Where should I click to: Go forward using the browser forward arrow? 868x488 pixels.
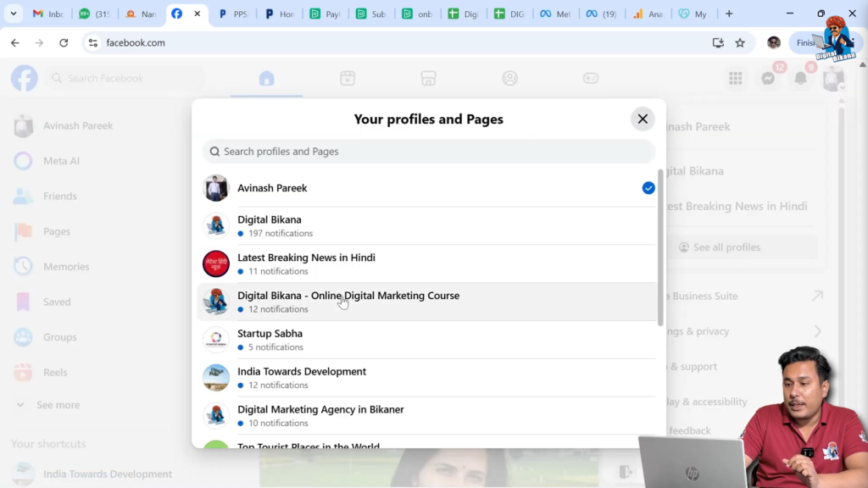pyautogui.click(x=39, y=42)
